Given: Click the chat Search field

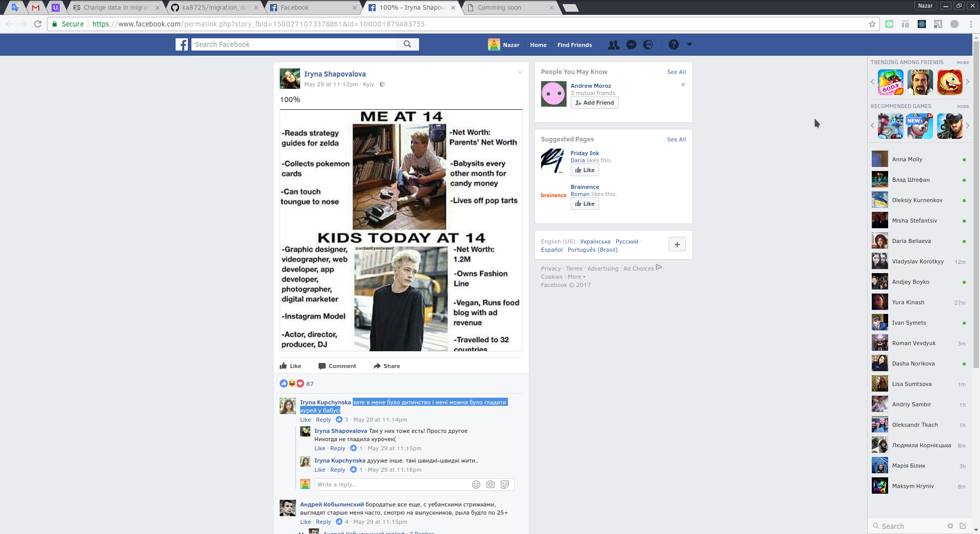Looking at the screenshot, I should (909, 526).
